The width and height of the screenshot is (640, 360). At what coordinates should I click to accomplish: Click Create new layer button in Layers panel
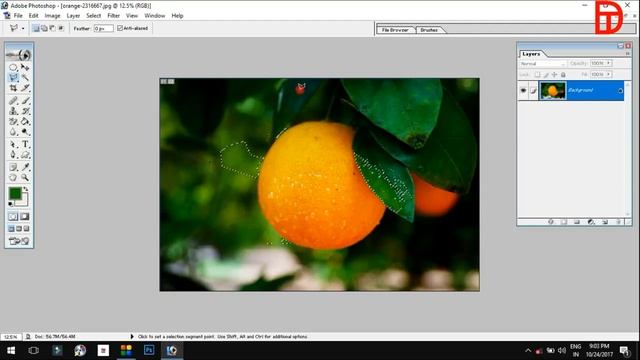point(605,222)
